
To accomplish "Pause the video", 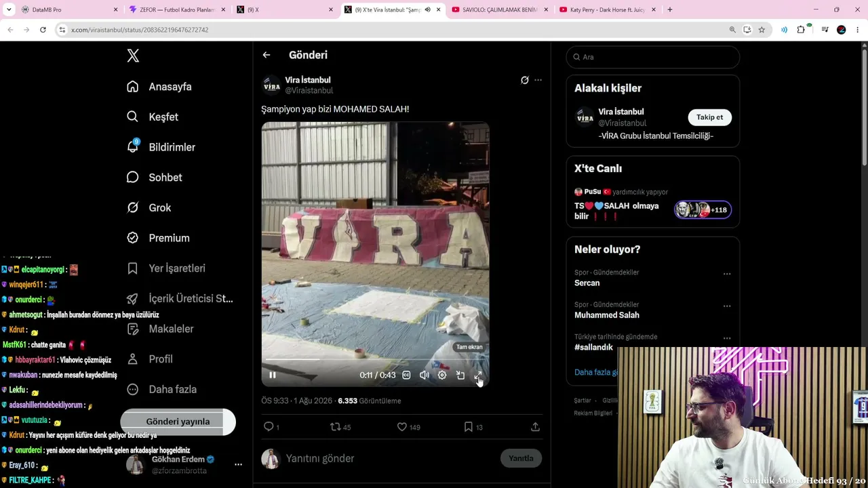I will pos(273,375).
